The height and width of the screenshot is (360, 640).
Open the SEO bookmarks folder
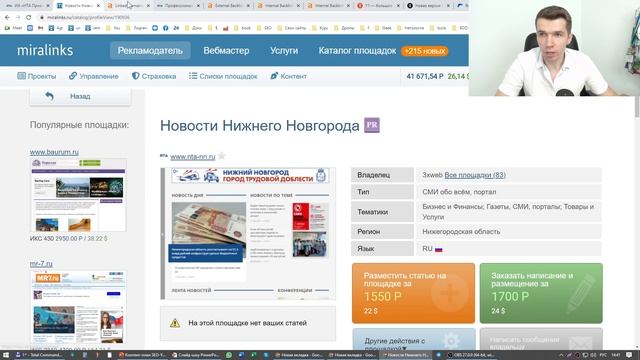264,28
